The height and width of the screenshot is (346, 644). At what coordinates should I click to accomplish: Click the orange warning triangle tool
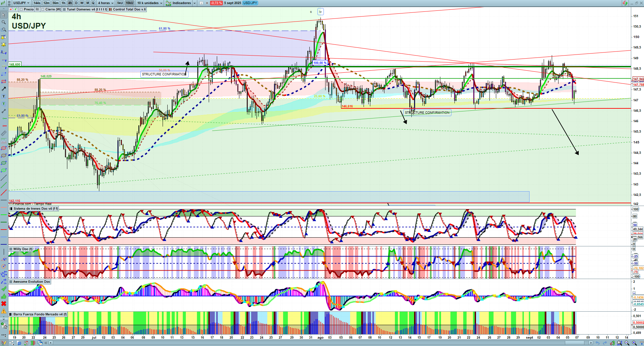(x=4, y=311)
